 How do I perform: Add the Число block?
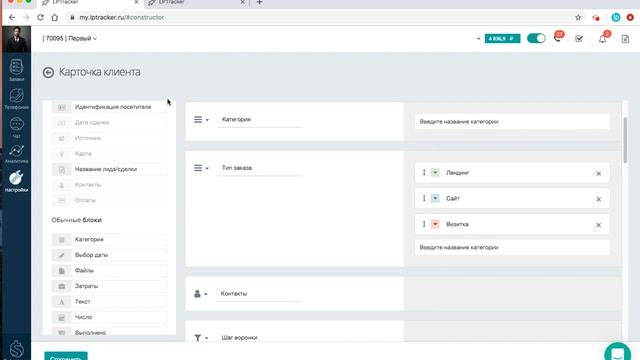(109, 317)
